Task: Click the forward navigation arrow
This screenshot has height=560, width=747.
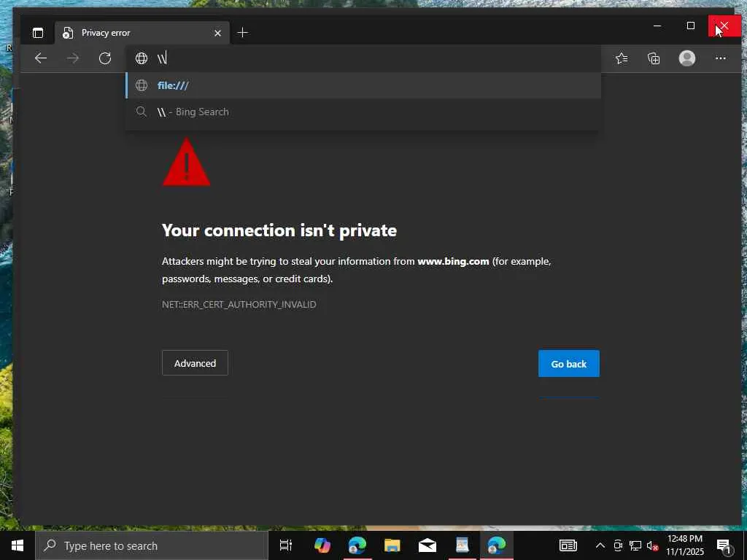Action: click(73, 58)
